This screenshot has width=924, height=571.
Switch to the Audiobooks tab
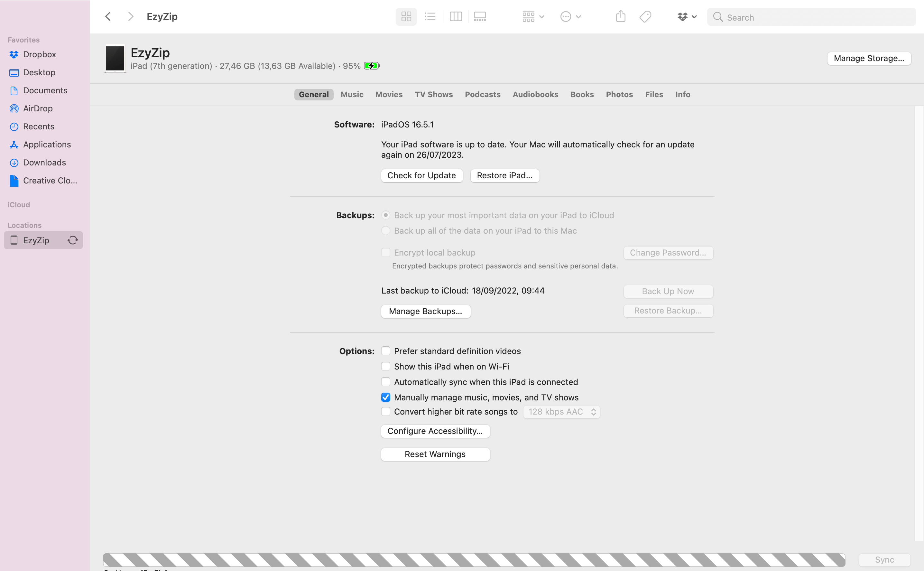[x=535, y=94]
